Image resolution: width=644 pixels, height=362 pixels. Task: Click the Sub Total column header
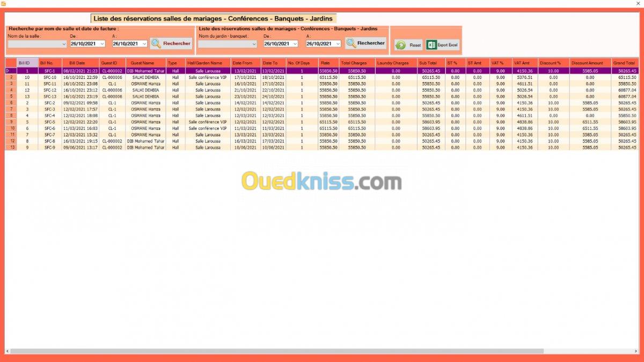(431, 63)
